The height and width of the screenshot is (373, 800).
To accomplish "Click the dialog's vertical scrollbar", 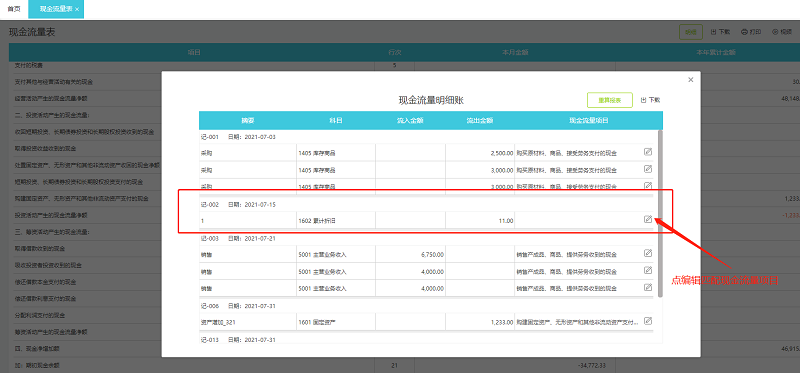I will click(661, 213).
